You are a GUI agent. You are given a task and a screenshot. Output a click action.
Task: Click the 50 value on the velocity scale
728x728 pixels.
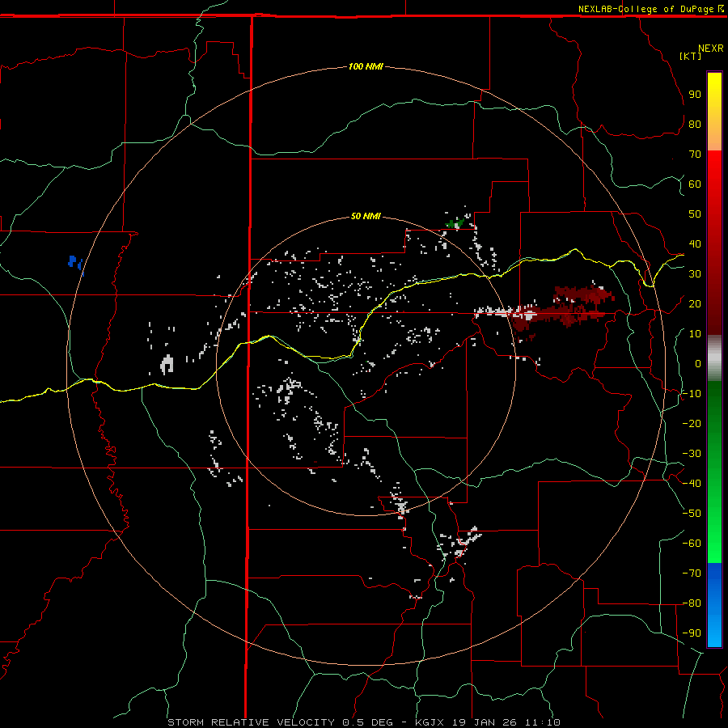click(695, 214)
